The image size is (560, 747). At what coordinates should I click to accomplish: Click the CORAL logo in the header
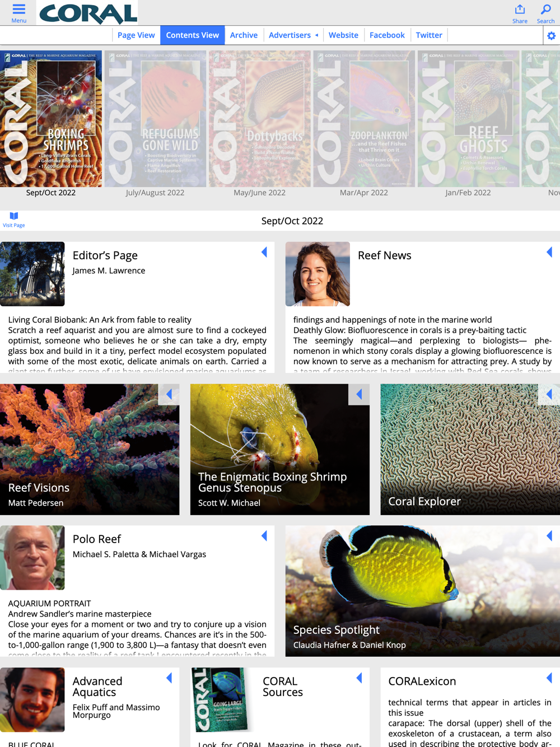pos(88,13)
